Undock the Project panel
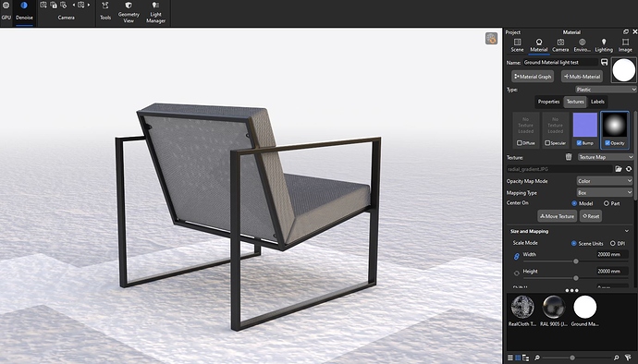The image size is (638, 364). click(x=626, y=31)
